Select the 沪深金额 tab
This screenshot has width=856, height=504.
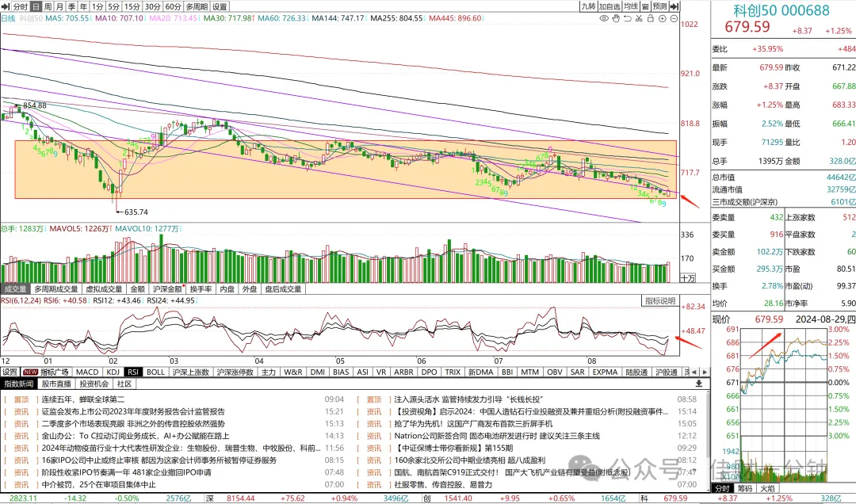(x=167, y=289)
